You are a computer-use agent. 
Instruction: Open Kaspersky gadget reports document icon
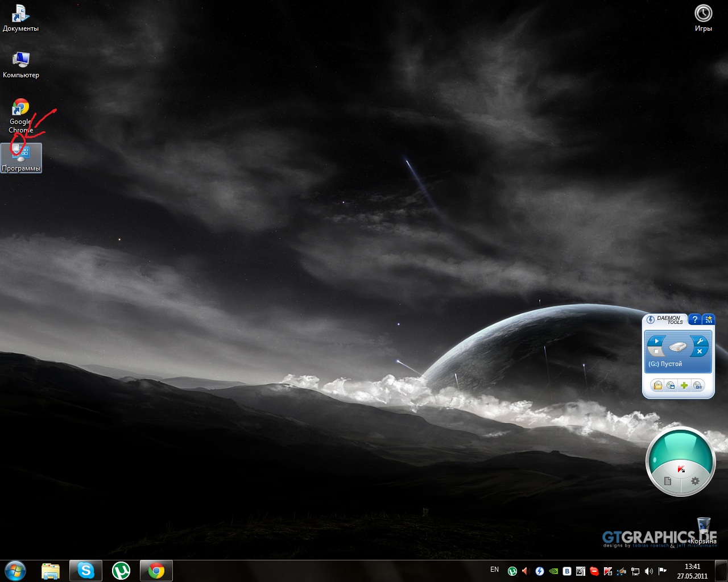[668, 481]
